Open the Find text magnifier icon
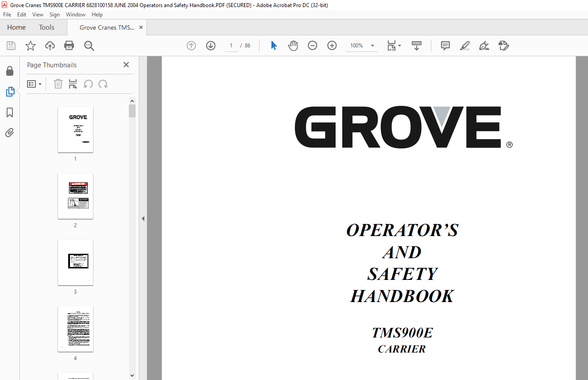 [x=89, y=46]
